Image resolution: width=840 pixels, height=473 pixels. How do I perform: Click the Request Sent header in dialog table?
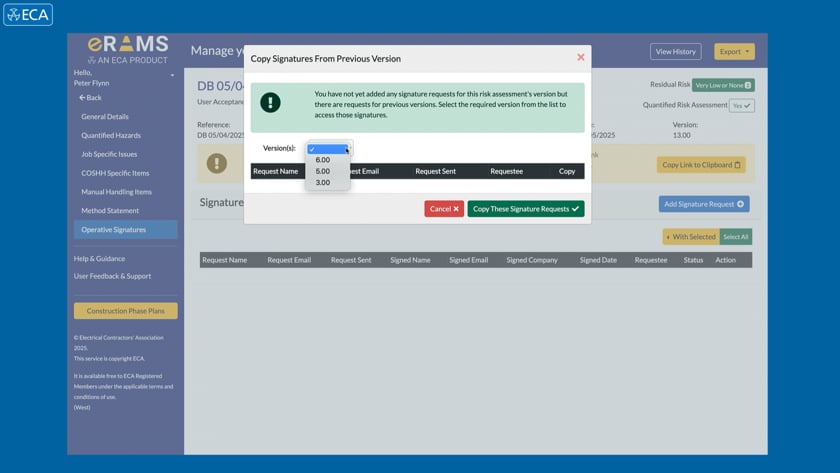(x=435, y=171)
